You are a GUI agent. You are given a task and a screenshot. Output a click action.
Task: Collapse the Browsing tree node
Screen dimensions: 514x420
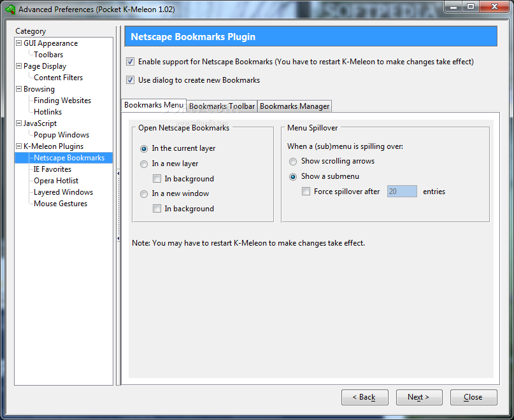[x=19, y=89]
